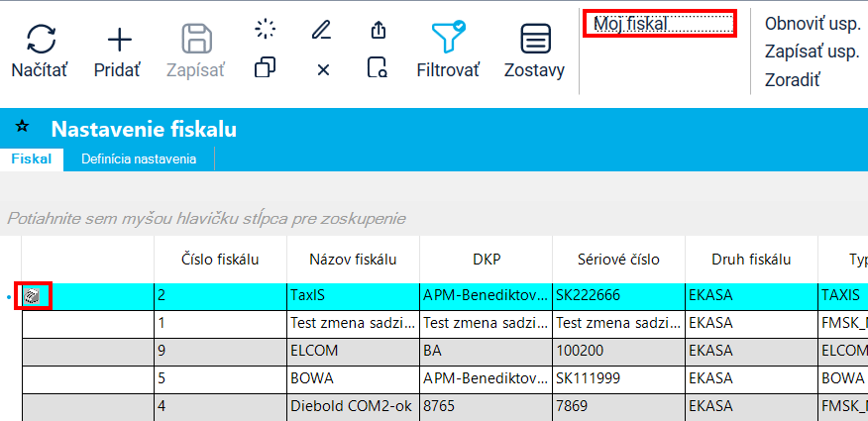
Task: Click fiscal number 5 cell
Action: [220, 379]
